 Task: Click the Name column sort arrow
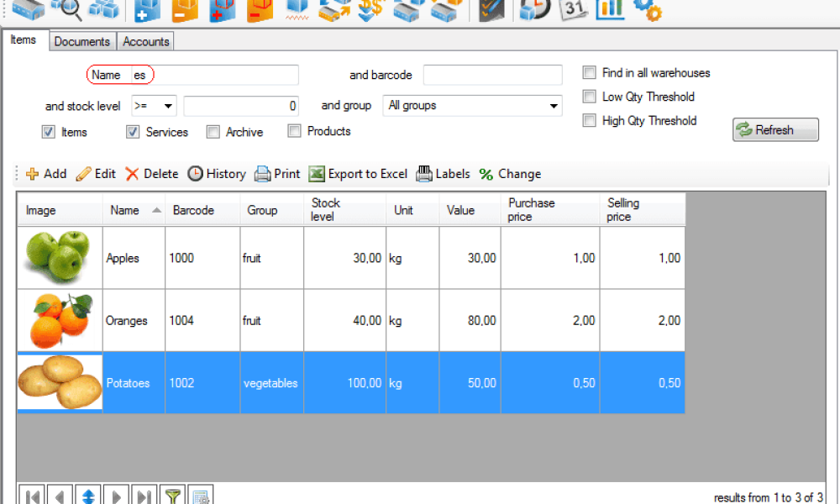pos(156,210)
